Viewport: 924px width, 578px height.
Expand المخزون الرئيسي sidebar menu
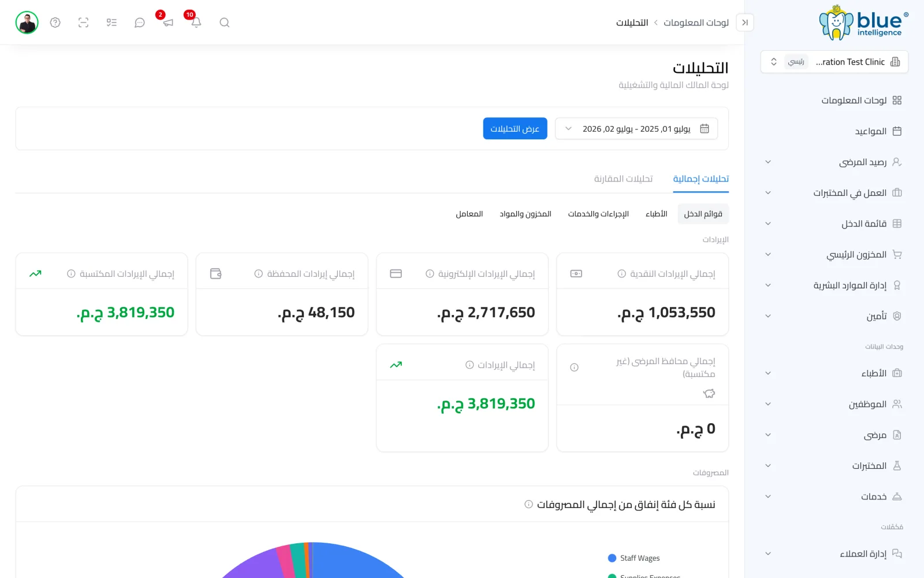tap(768, 255)
